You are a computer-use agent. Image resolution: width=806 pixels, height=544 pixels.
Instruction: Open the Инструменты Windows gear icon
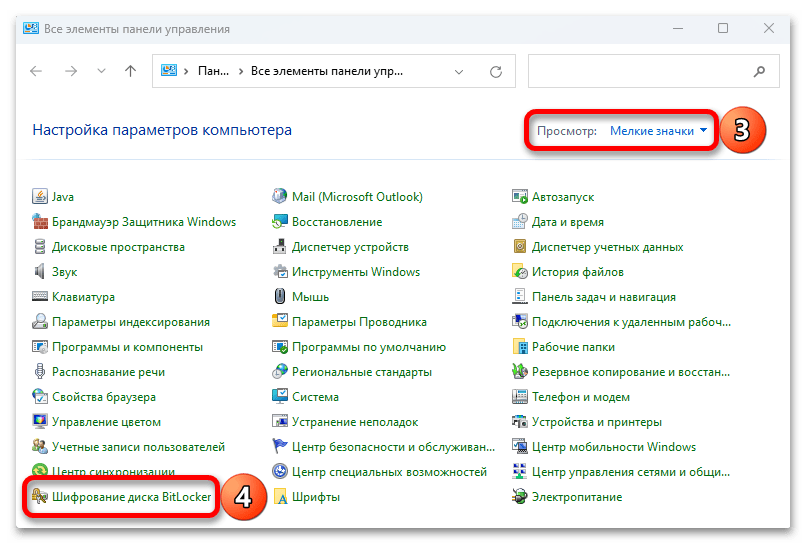(x=280, y=271)
